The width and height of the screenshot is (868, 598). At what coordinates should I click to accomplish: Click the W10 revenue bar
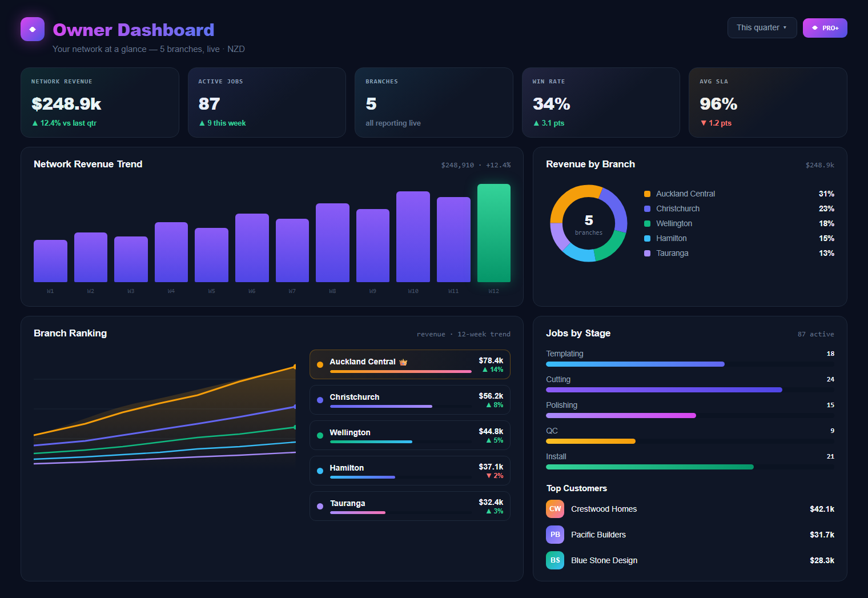(413, 236)
